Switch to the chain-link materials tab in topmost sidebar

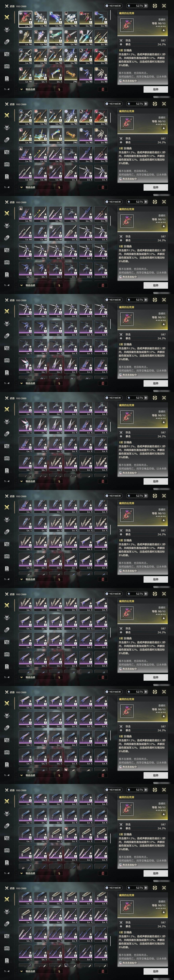click(7, 42)
